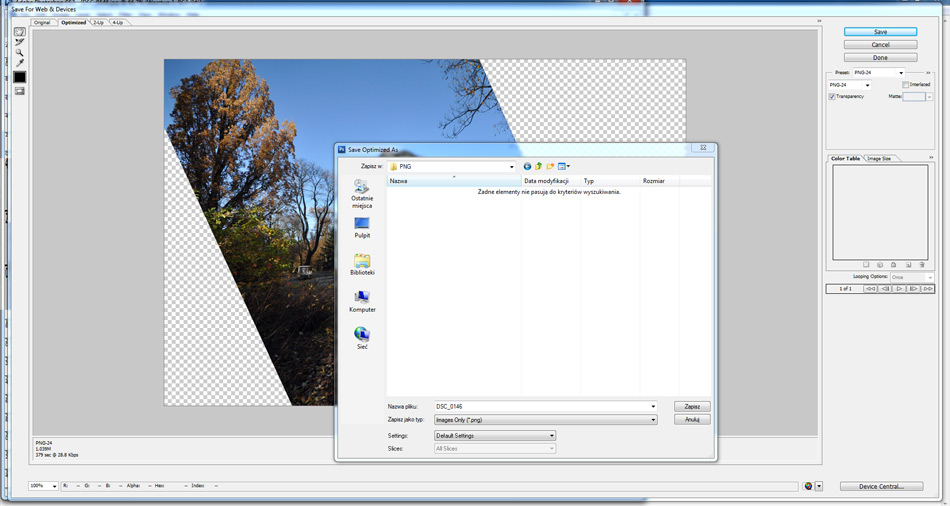Viewport: 950px width, 506px height.
Task: Toggle slices visibility button
Action: [20, 91]
